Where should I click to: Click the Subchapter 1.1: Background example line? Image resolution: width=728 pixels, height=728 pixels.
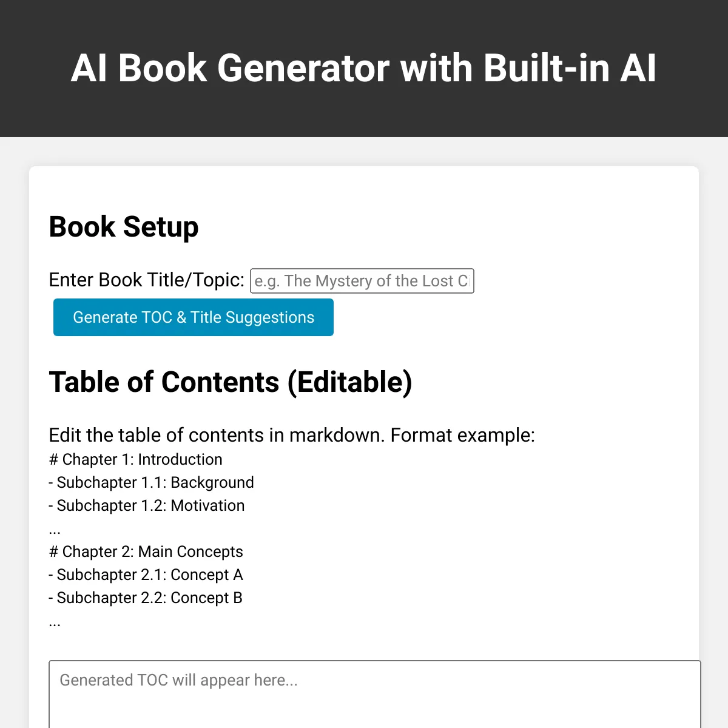tap(151, 483)
